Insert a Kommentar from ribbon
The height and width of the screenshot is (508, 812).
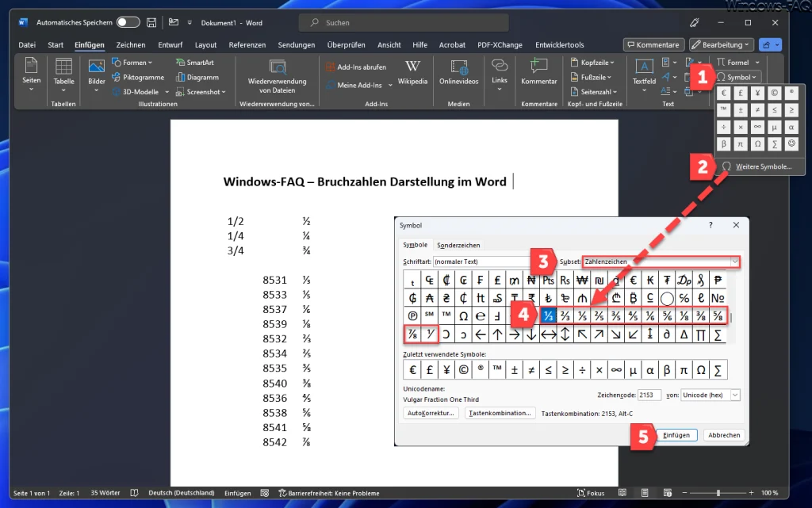(538, 72)
